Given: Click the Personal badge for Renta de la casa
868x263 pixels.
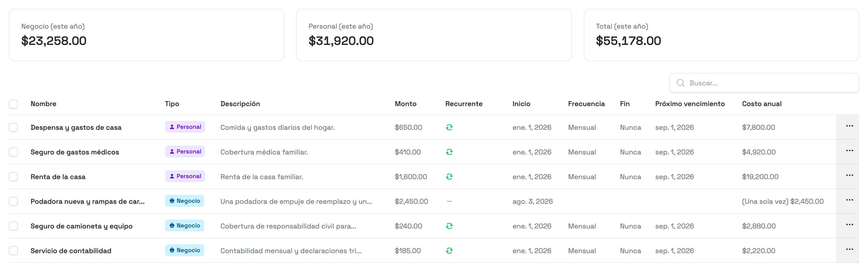Looking at the screenshot, I should coord(185,176).
